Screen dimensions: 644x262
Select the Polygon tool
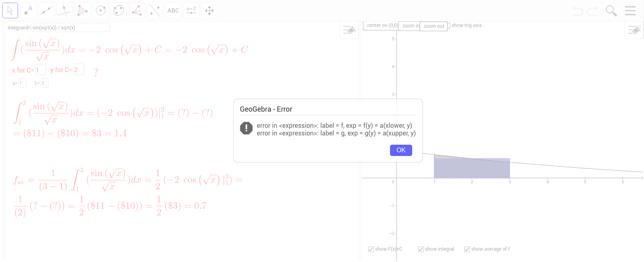(83, 10)
